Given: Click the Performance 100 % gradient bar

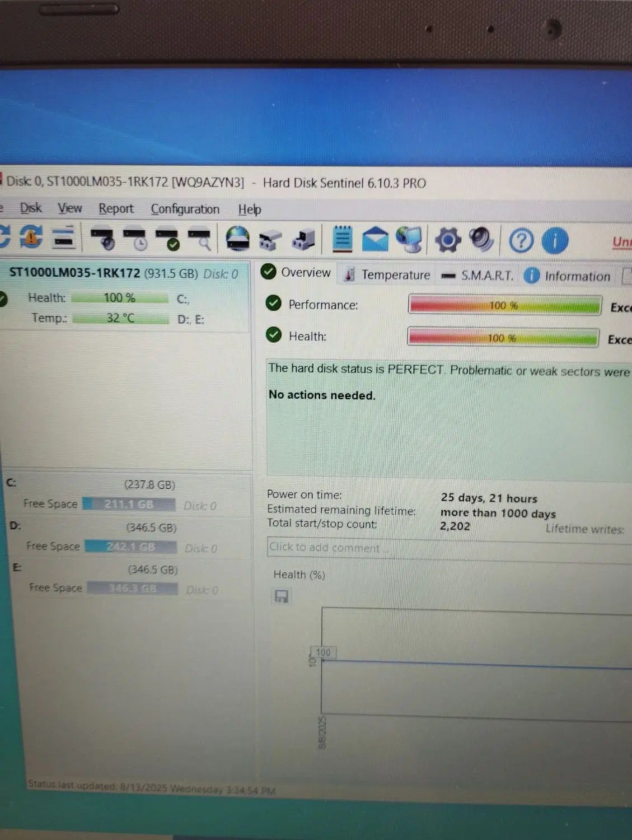Looking at the screenshot, I should coord(505,305).
